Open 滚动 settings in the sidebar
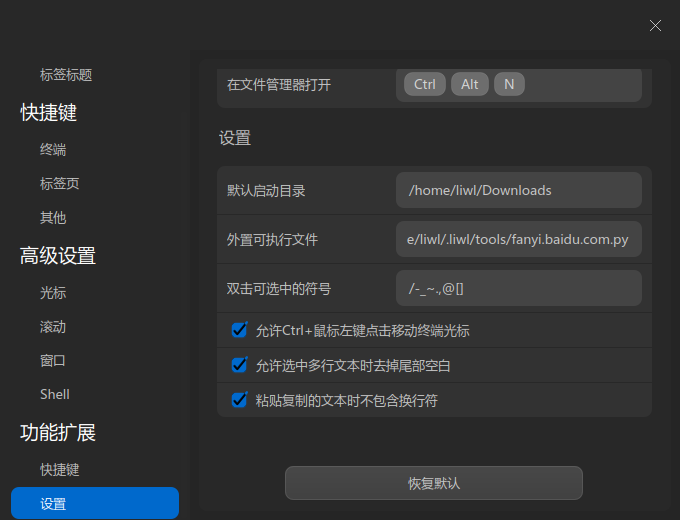 [53, 327]
